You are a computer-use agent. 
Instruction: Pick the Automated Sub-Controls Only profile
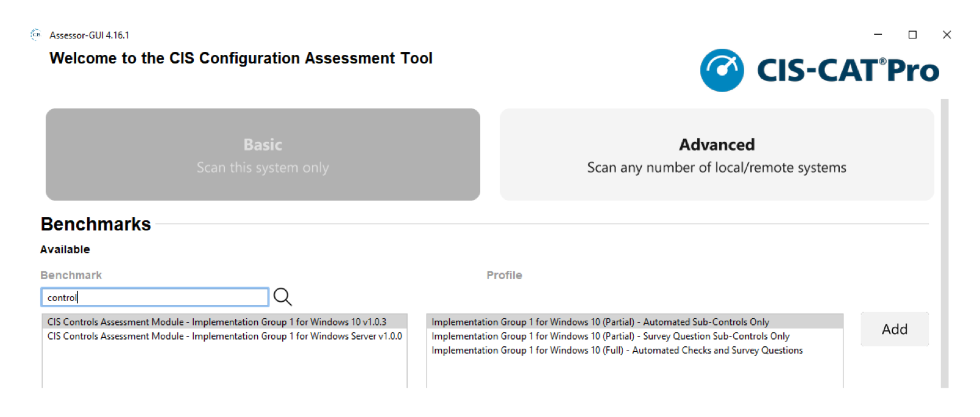pyautogui.click(x=600, y=322)
